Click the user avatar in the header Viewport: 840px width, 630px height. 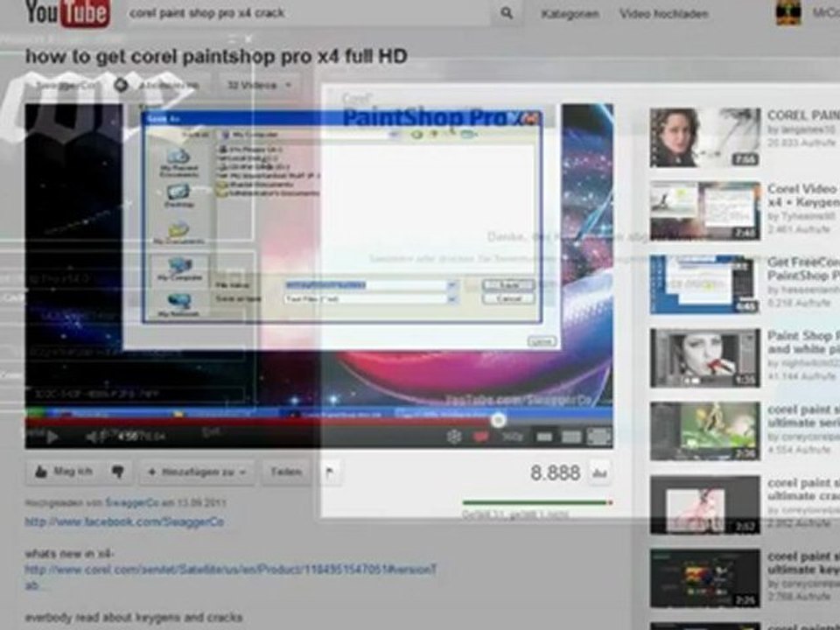[x=788, y=11]
